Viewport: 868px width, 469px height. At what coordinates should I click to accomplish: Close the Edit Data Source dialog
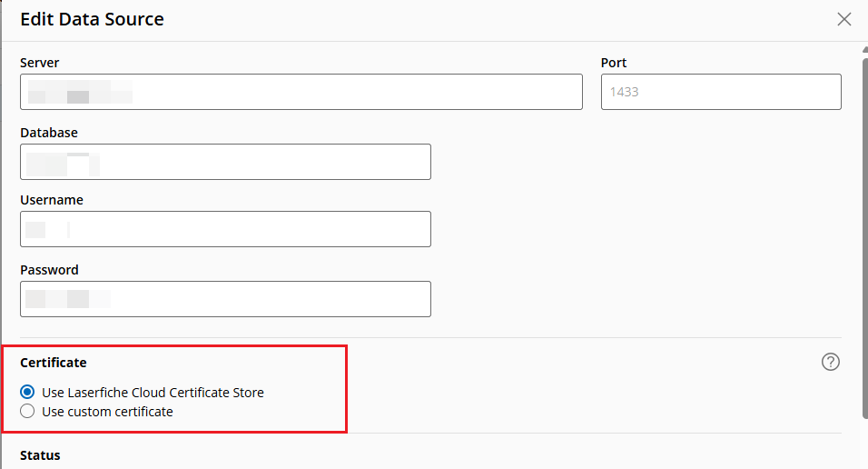coord(844,19)
